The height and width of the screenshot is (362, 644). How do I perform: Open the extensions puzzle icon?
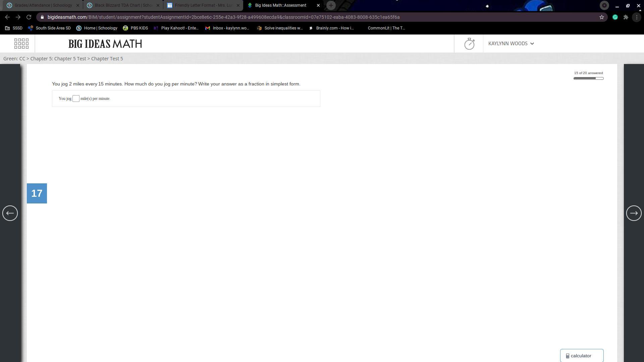pos(626,17)
